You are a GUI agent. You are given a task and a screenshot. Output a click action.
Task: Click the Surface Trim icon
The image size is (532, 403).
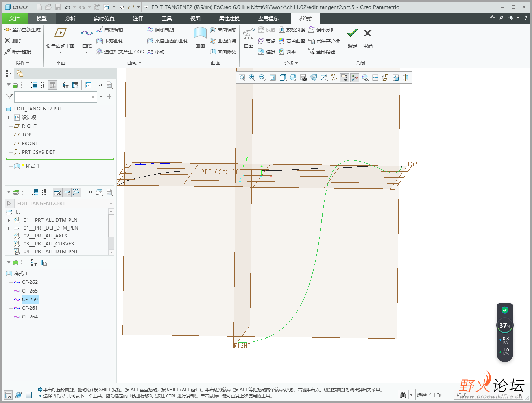point(213,52)
